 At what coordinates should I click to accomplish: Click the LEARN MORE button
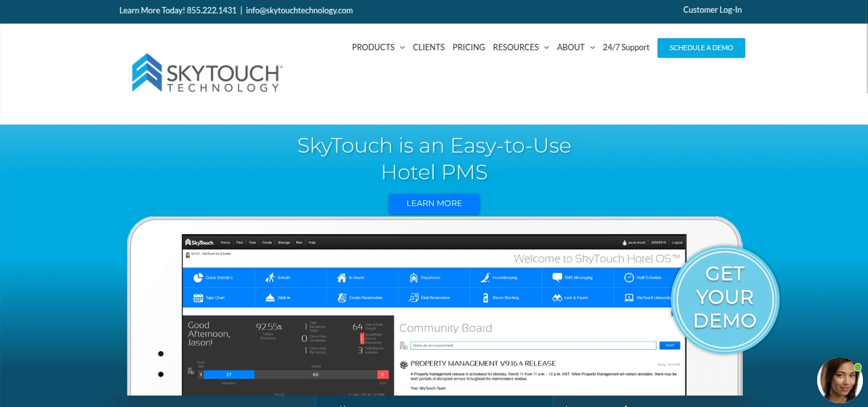coord(434,203)
